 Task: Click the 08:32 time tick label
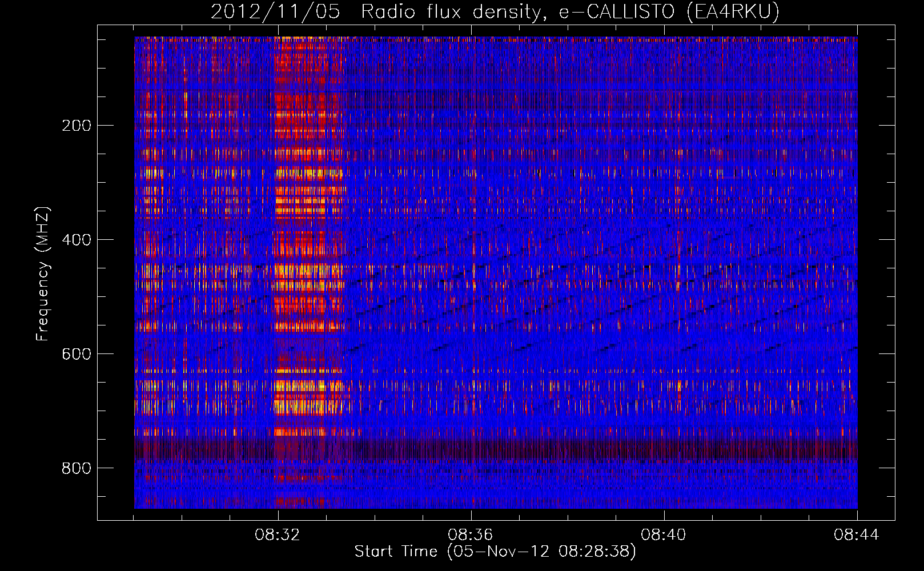click(x=278, y=535)
